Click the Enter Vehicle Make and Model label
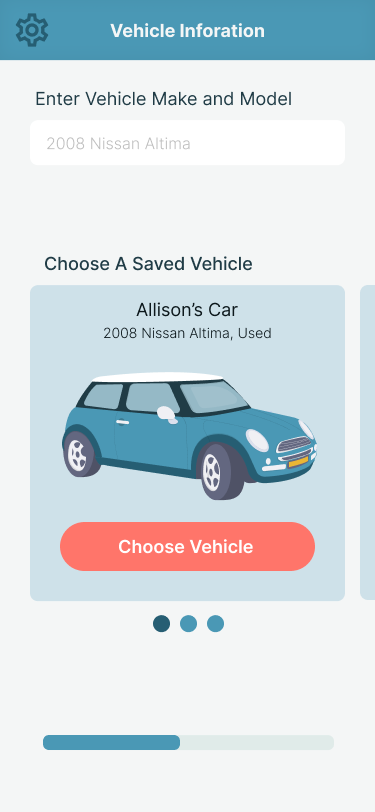Image resolution: width=375 pixels, height=812 pixels. pos(163,98)
